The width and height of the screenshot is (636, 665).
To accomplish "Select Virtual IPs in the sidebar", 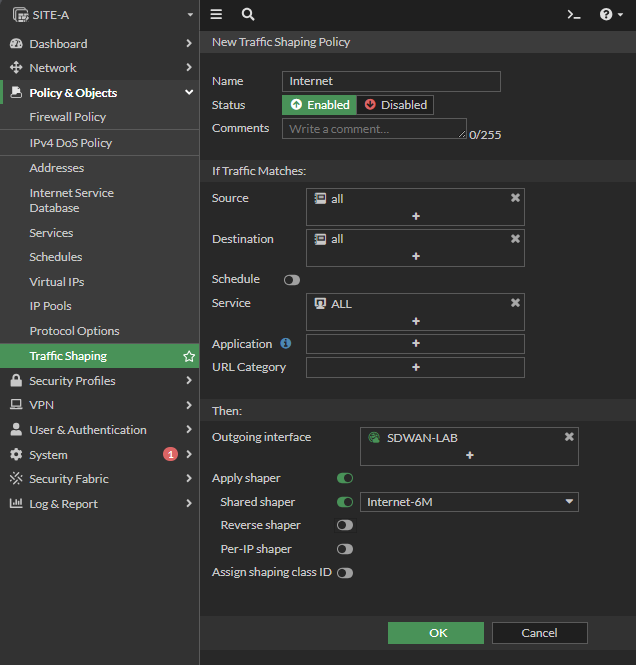I will pyautogui.click(x=57, y=282).
